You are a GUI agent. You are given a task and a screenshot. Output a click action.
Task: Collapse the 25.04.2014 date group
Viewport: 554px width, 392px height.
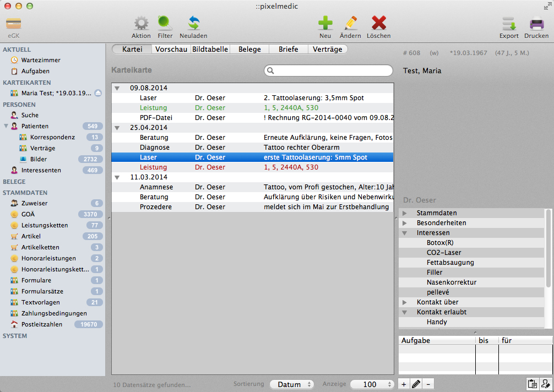(x=117, y=128)
